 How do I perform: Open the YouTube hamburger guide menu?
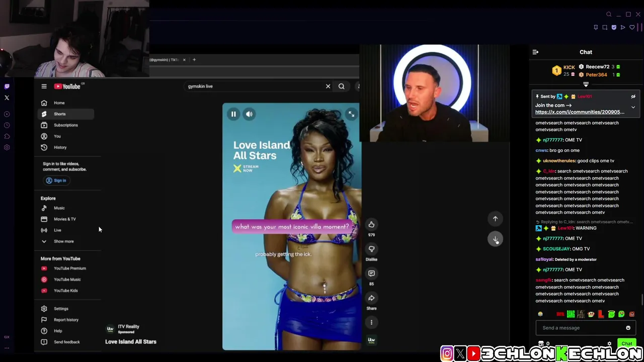point(44,86)
